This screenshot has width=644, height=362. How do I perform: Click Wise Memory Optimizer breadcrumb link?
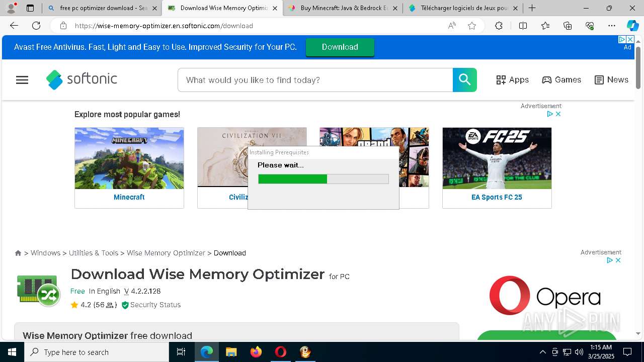click(166, 253)
